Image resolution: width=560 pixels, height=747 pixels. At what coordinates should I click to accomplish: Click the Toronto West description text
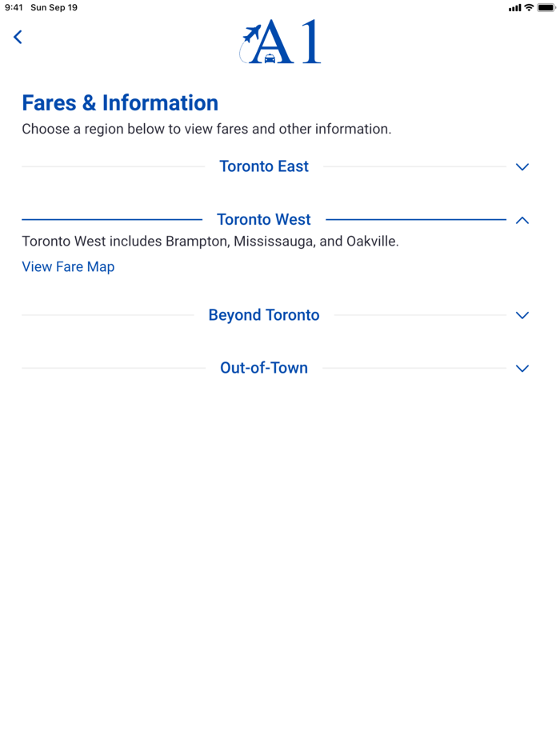(210, 242)
